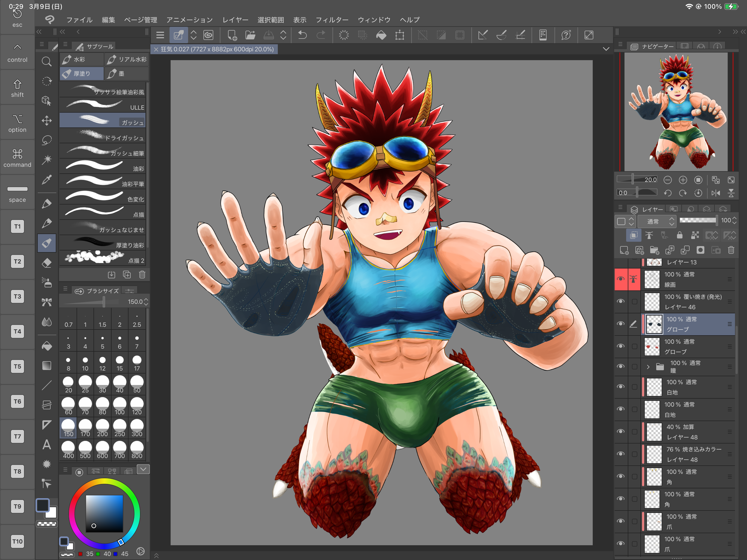Select the Eraser tool
Screen dimensions: 747x560
[x=46, y=263]
